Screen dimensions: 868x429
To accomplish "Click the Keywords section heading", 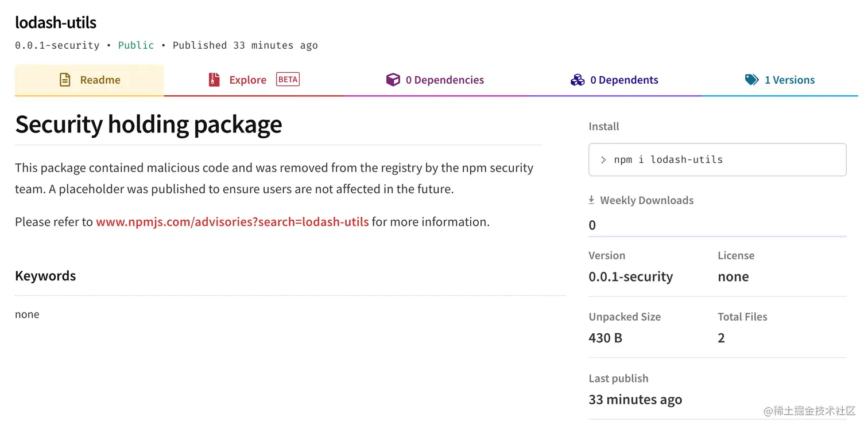I will tap(45, 276).
